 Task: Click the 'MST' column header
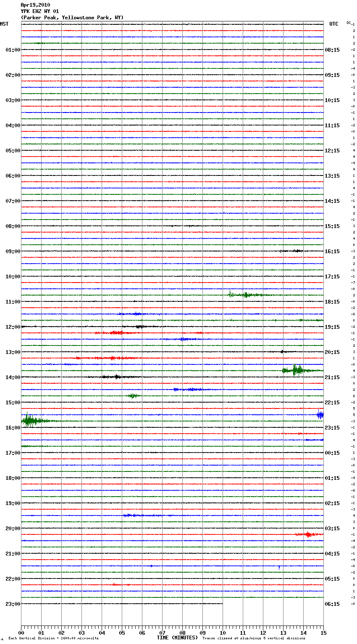(4, 24)
